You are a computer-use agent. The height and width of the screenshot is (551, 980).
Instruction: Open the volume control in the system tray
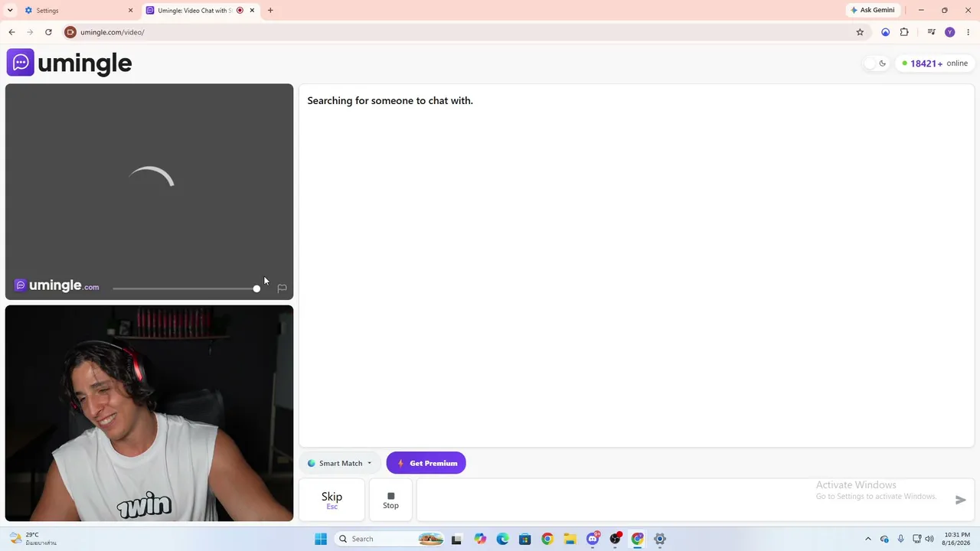coord(929,539)
